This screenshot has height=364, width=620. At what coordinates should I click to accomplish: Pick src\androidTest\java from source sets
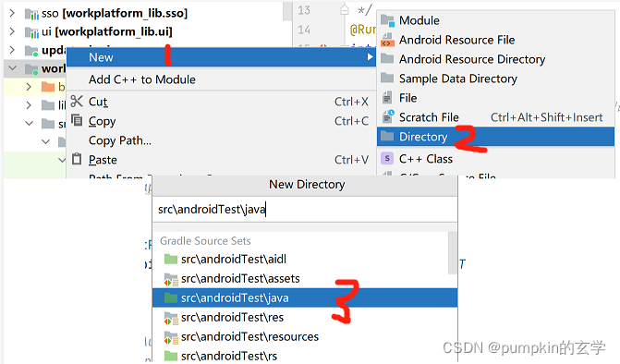pos(305,298)
